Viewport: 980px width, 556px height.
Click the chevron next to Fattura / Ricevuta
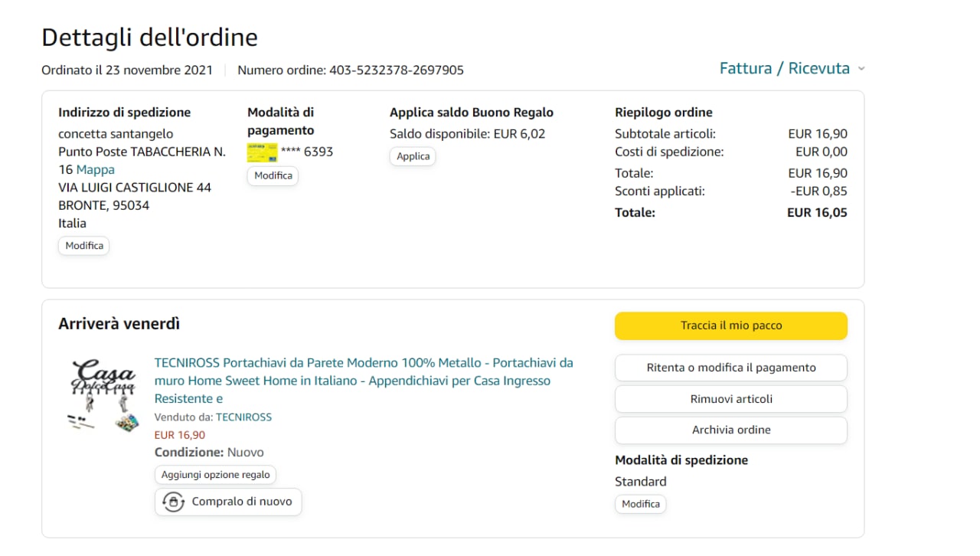point(861,69)
